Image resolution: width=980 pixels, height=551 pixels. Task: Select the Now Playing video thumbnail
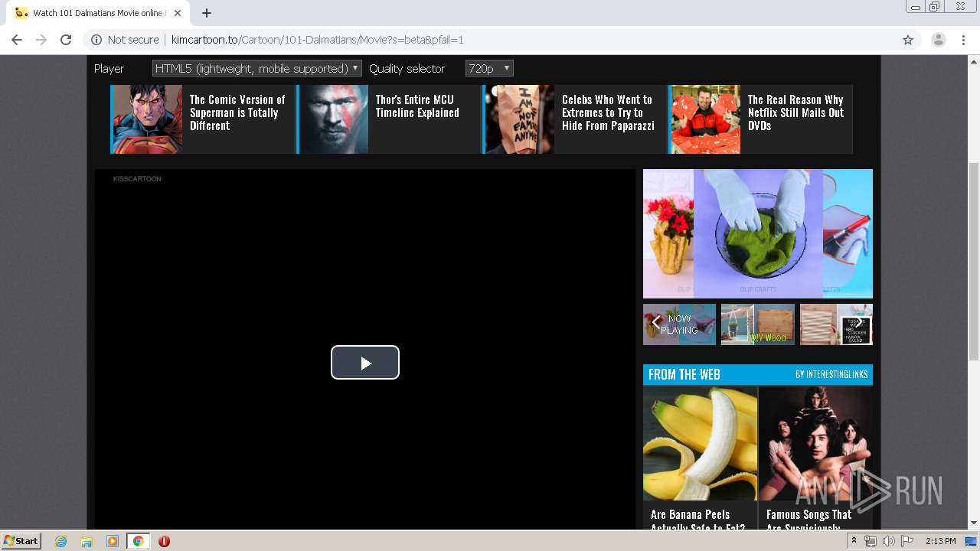coord(680,324)
